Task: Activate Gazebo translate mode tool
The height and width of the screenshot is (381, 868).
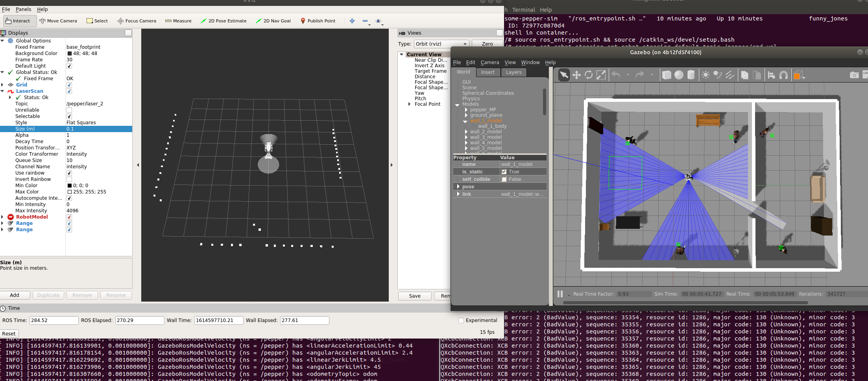Action: [576, 75]
